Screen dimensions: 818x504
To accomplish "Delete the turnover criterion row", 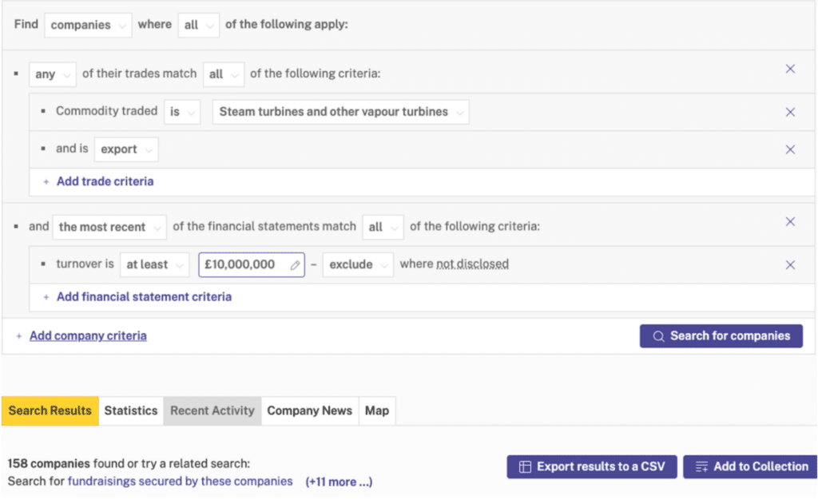I will (790, 265).
